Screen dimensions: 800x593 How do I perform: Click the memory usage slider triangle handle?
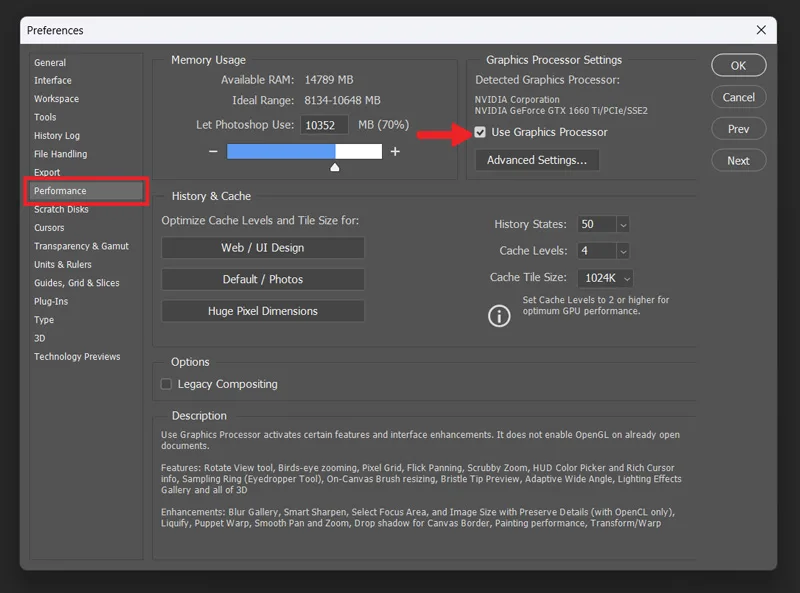tap(335, 167)
